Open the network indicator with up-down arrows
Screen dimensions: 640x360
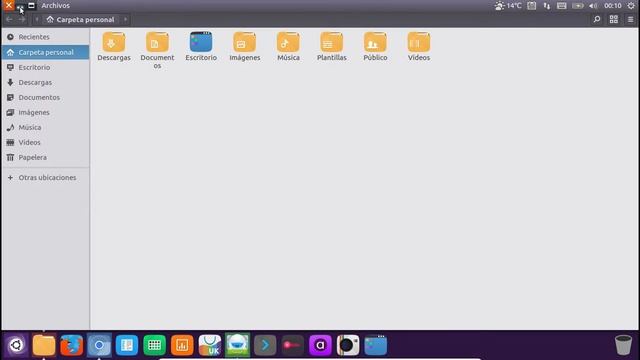click(x=547, y=6)
